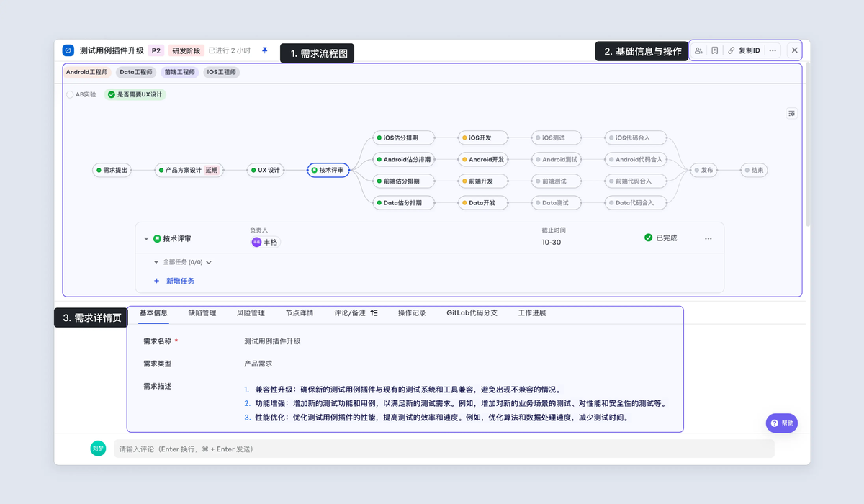864x504 pixels.
Task: Open the GitLab代码分支 tab
Action: (472, 313)
